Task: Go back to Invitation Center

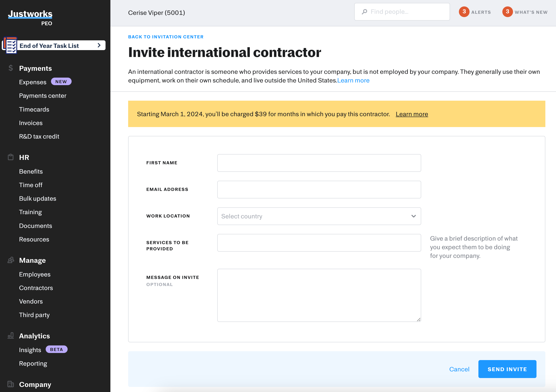Action: [x=166, y=37]
